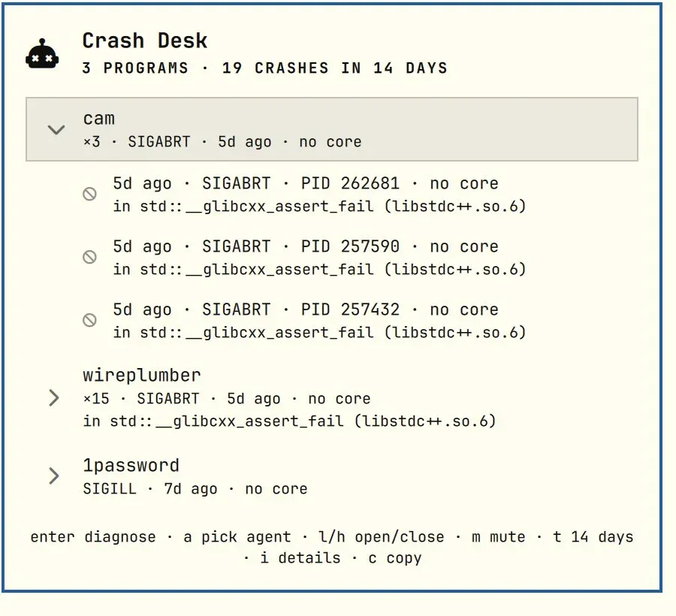The image size is (676, 616).
Task: Click '1password' summary 'SIGILL · 7d ago · no core'
Action: pos(195,489)
